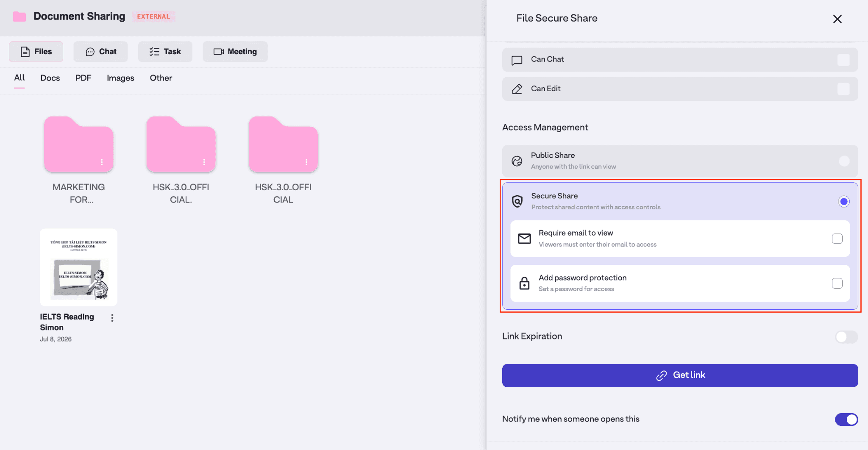Viewport: 868px width, 450px height.
Task: Open the HSK_3.0_OFFICIAL. folder
Action: click(181, 144)
